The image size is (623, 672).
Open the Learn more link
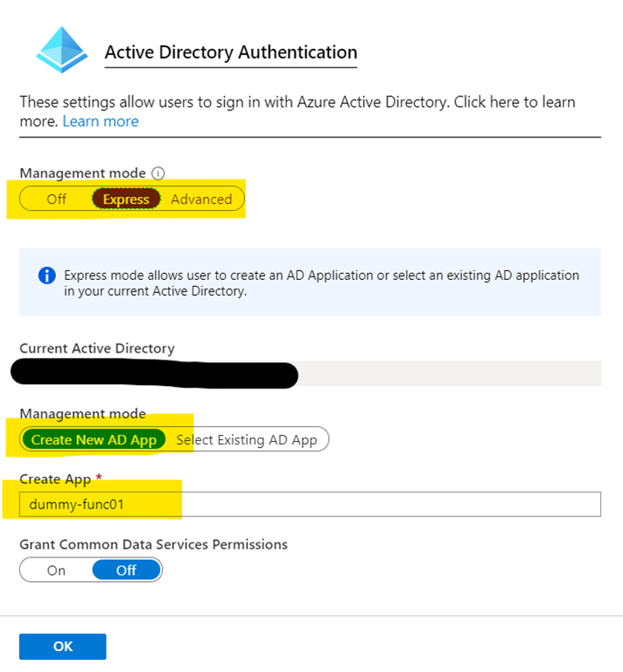100,122
